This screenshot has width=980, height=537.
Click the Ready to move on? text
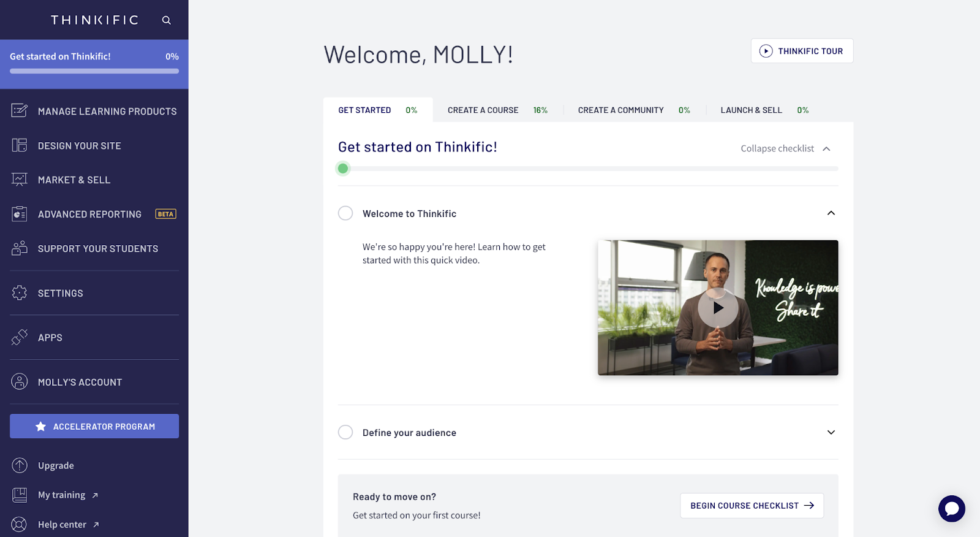[x=394, y=497]
